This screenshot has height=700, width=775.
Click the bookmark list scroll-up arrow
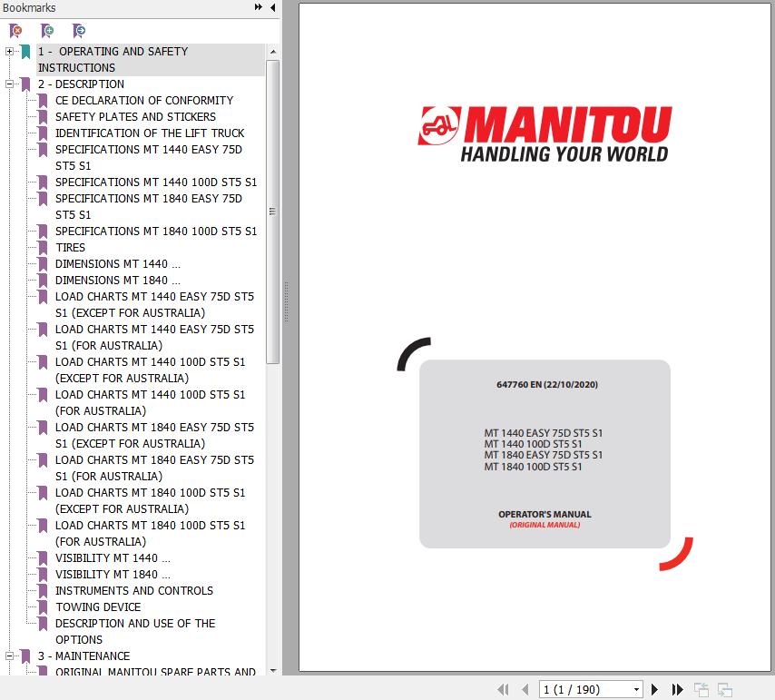click(273, 52)
